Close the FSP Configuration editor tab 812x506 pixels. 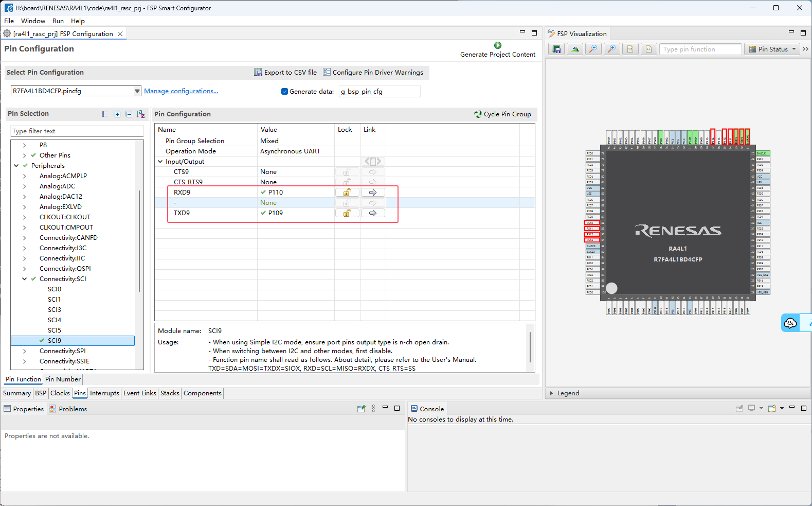120,34
